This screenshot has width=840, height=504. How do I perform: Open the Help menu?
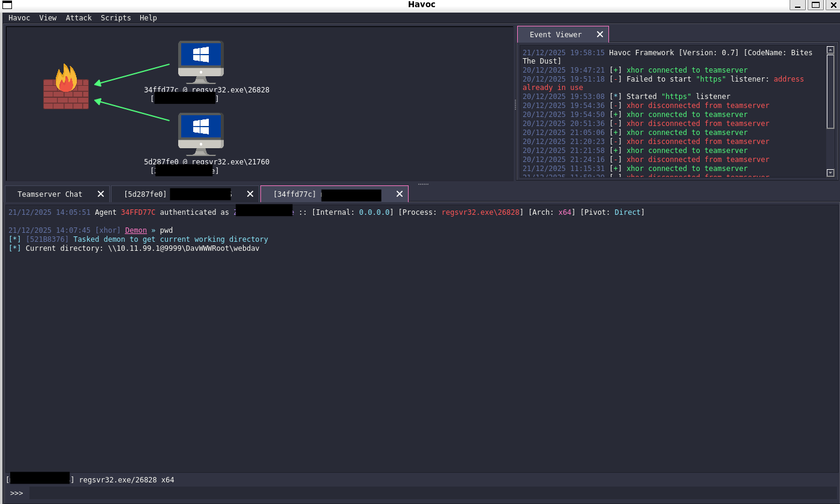click(x=148, y=18)
